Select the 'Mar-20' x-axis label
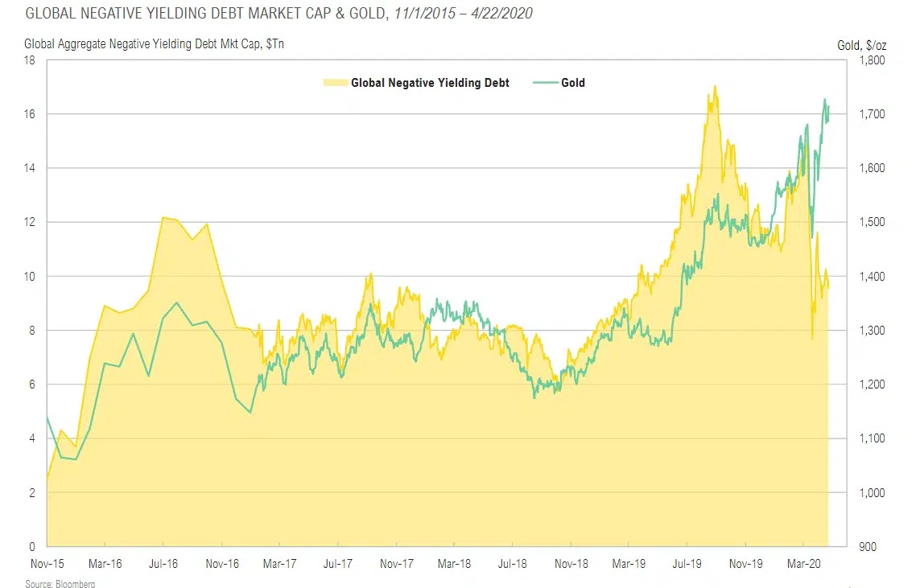The height and width of the screenshot is (588, 916). point(805,562)
